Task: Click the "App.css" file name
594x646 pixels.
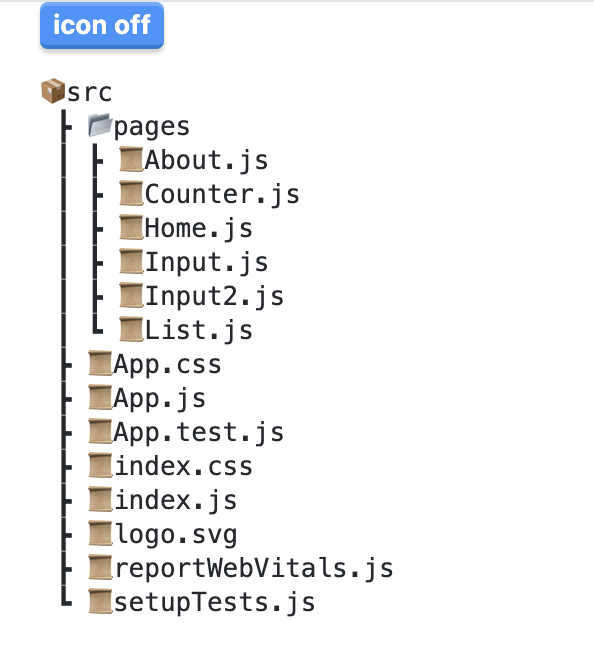Action: [x=167, y=365]
